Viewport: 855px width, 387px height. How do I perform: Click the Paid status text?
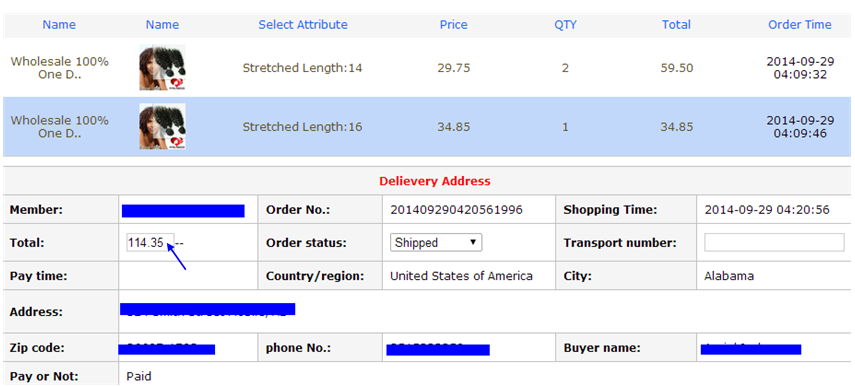tap(139, 376)
